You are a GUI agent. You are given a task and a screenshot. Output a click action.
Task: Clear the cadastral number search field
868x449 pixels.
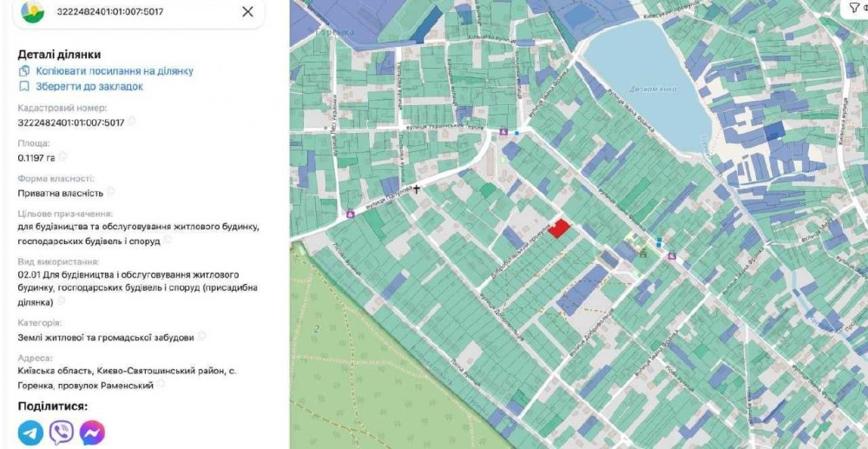(x=247, y=11)
